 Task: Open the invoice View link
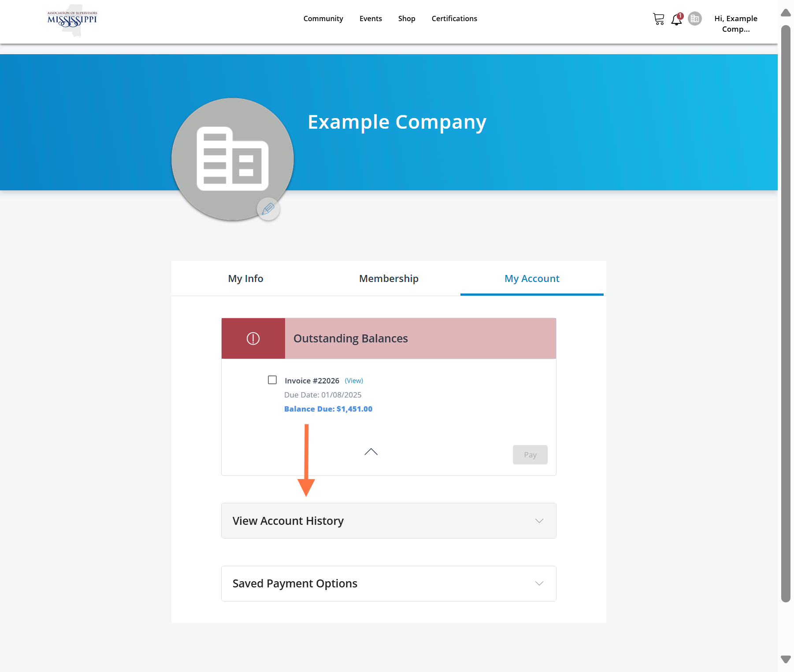point(354,381)
